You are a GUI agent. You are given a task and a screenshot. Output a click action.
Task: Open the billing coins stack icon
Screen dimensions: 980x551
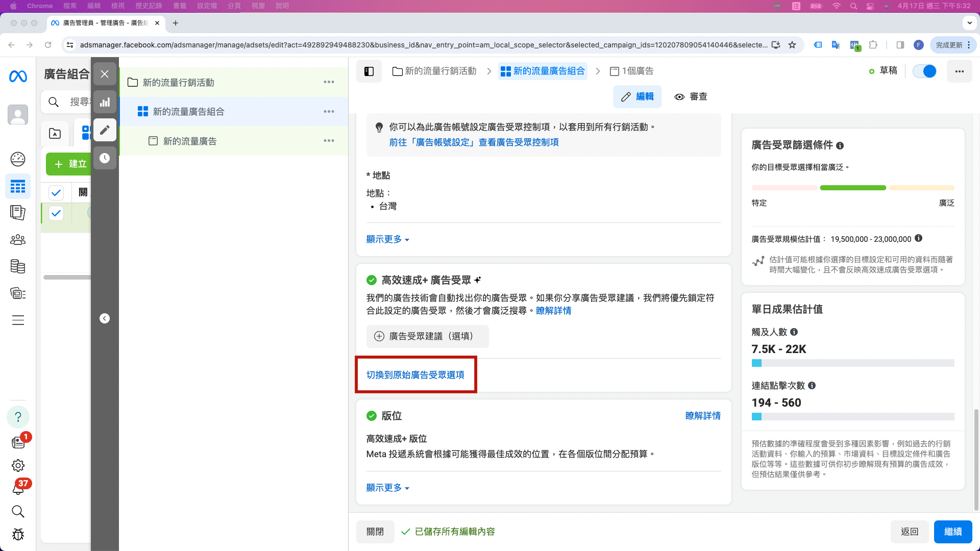tap(18, 266)
